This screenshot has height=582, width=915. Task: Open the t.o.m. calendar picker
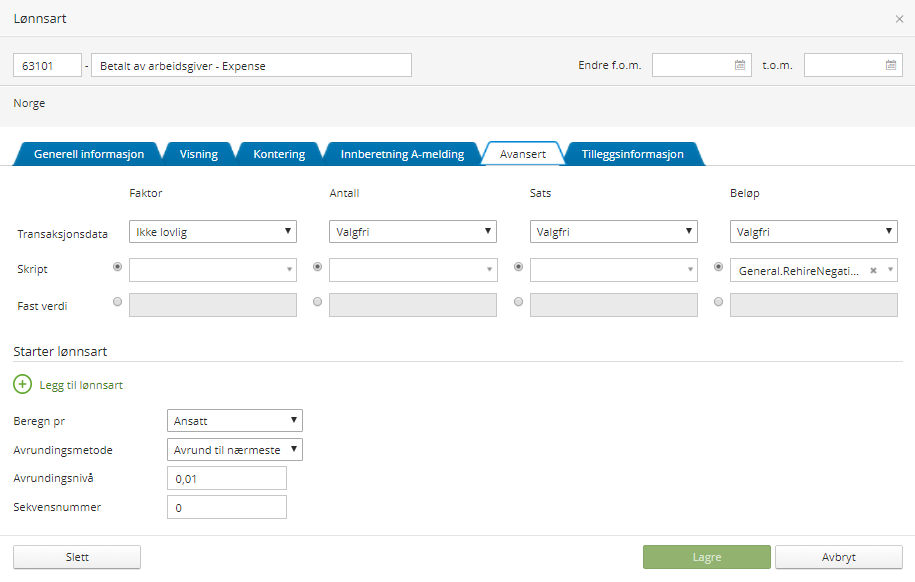coord(891,65)
